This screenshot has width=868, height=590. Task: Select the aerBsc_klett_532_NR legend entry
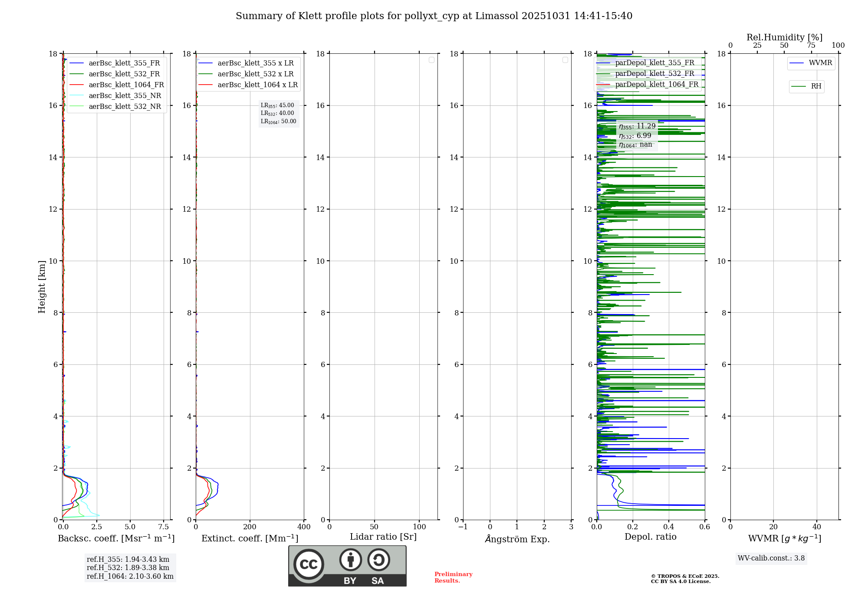125,107
